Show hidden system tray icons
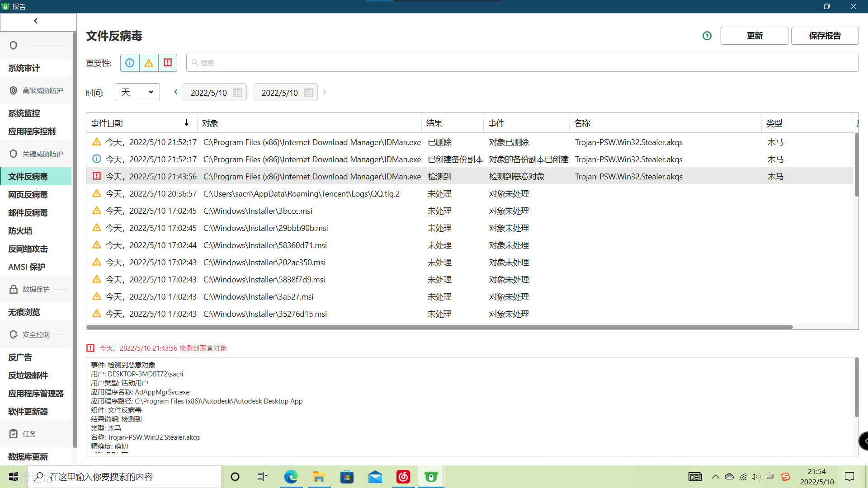Image resolution: width=868 pixels, height=488 pixels. [x=715, y=477]
